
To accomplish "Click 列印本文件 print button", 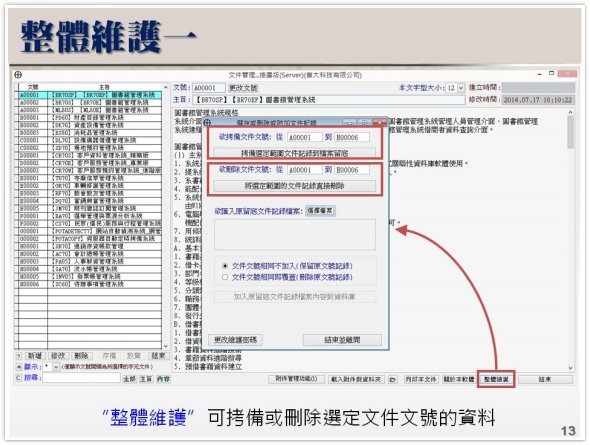I will pyautogui.click(x=420, y=379).
